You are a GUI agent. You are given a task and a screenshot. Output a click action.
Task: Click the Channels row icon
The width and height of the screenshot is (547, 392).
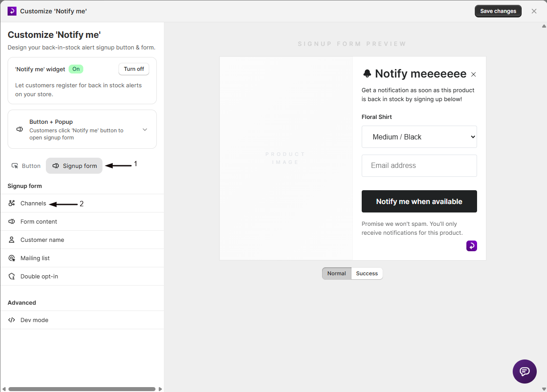12,203
